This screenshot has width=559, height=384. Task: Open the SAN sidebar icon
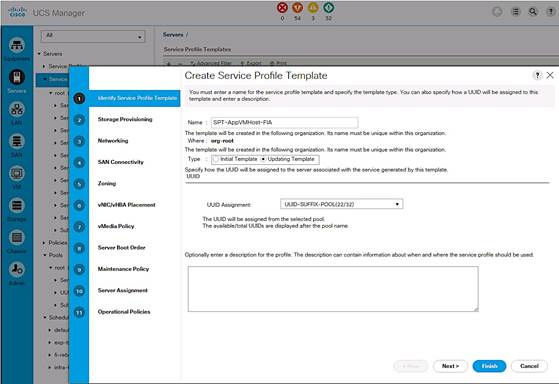point(17,141)
